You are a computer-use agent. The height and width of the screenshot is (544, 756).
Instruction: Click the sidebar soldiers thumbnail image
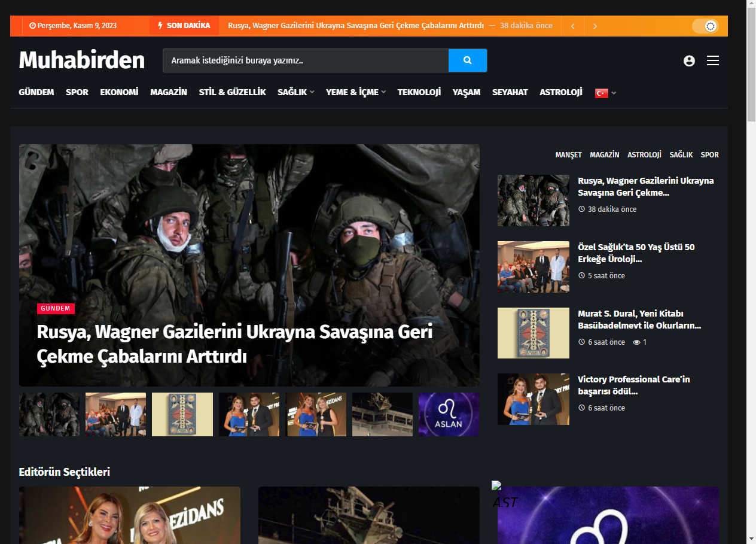tap(534, 200)
